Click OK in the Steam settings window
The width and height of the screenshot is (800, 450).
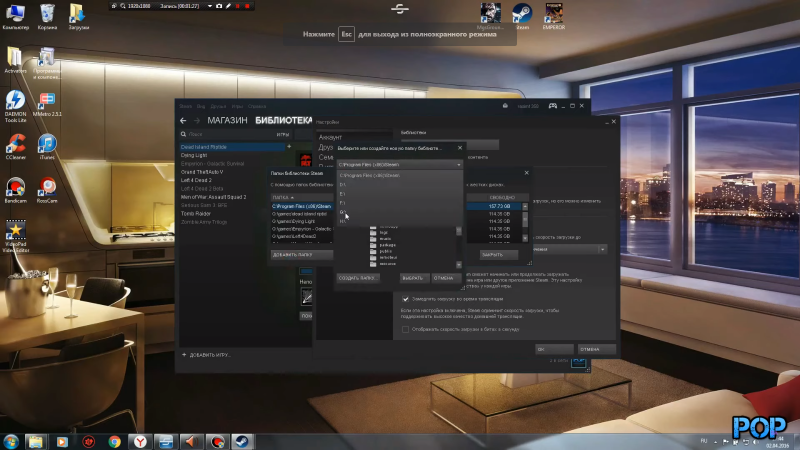point(554,349)
